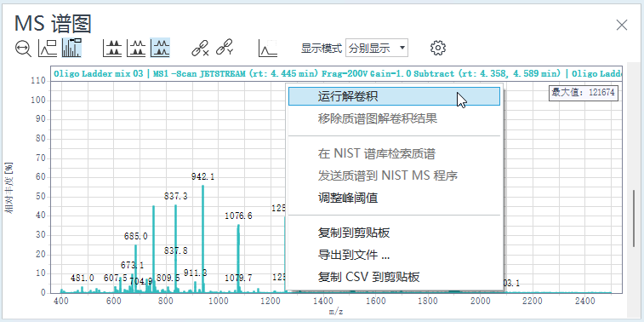Open the gear settings icon

438,48
